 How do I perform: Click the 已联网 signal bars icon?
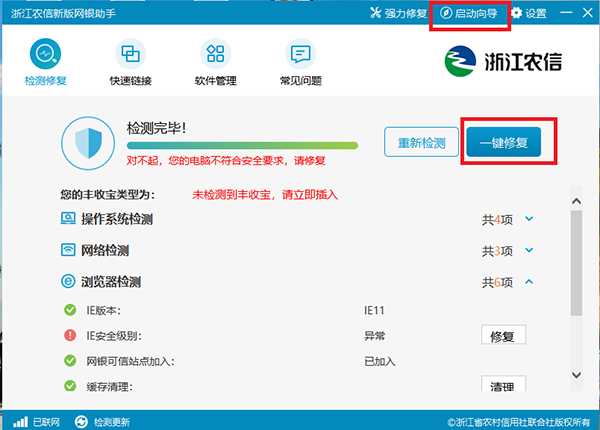(x=20, y=422)
